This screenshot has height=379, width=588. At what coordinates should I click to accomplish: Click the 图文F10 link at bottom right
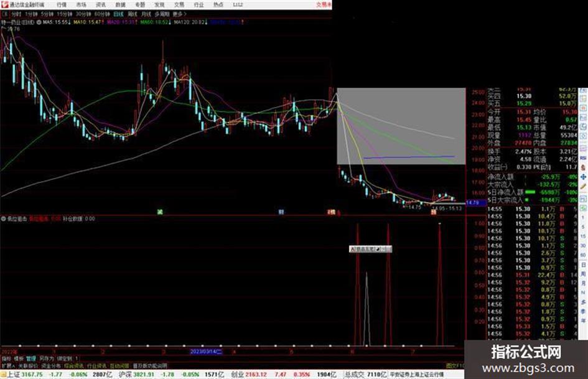pyautogui.click(x=455, y=365)
